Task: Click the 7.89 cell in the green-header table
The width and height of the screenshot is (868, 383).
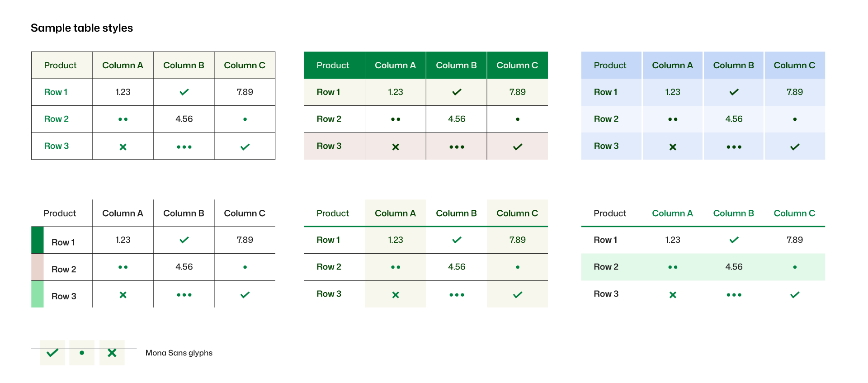Action: point(517,92)
